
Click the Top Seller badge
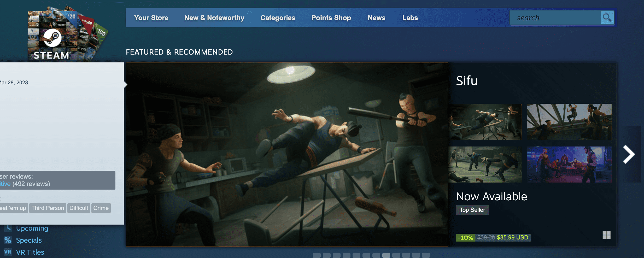coord(472,210)
